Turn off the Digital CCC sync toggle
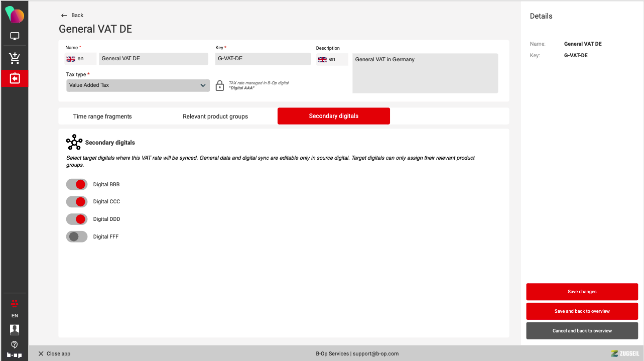 click(77, 202)
